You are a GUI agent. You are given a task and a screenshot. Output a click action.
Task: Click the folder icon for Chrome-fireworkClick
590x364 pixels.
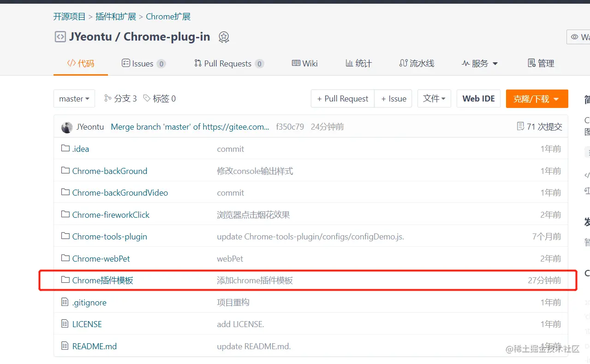(66, 215)
